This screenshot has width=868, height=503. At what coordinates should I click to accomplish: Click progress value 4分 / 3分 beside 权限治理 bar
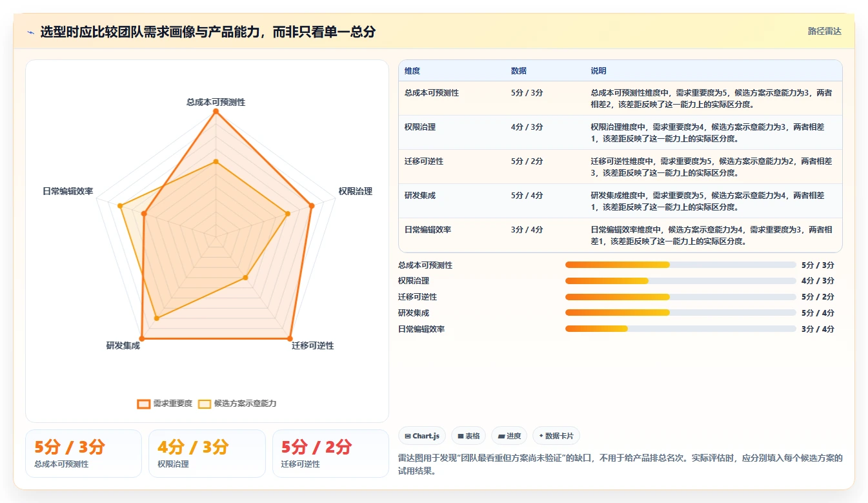[818, 281]
